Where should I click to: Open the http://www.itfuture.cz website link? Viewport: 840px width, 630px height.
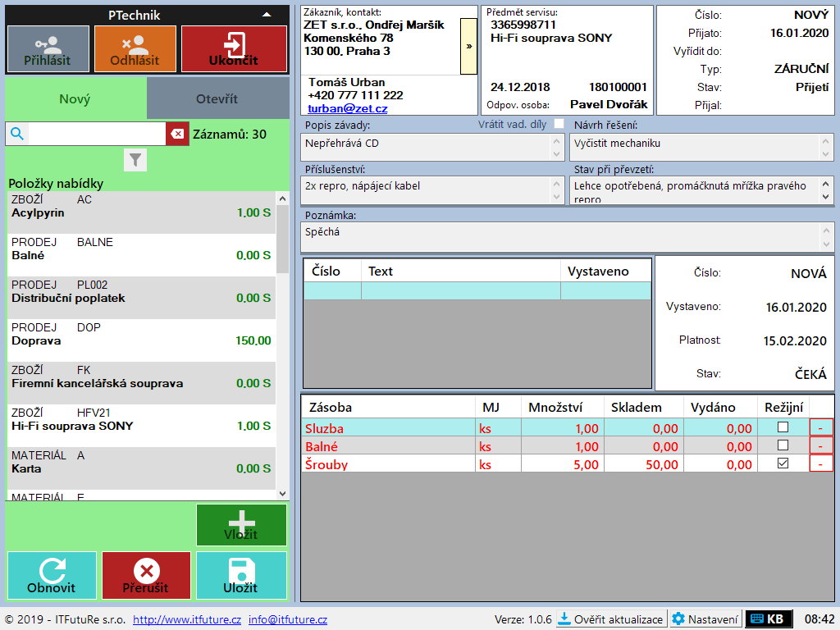(x=187, y=620)
